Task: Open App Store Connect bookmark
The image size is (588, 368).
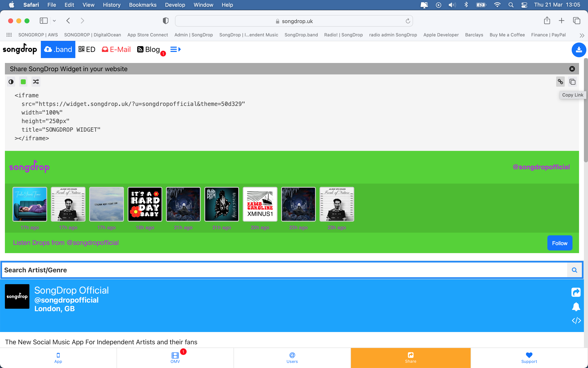Action: pyautogui.click(x=147, y=35)
